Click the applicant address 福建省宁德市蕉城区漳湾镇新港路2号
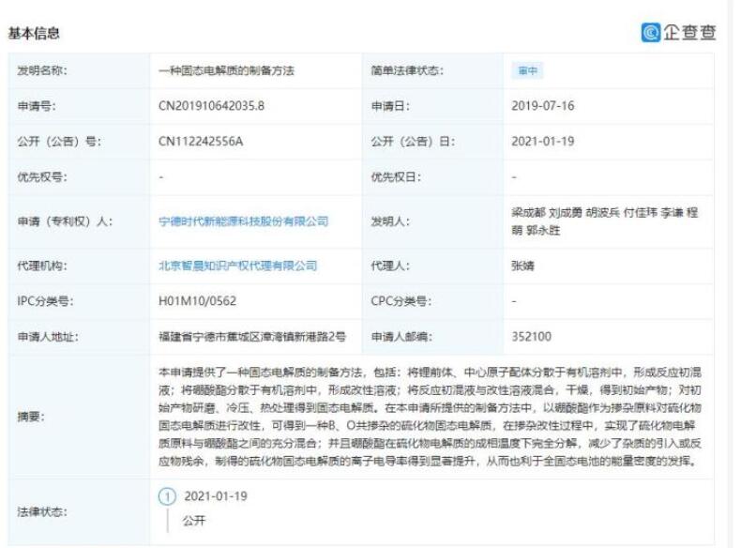The height and width of the screenshot is (548, 756). [252, 337]
